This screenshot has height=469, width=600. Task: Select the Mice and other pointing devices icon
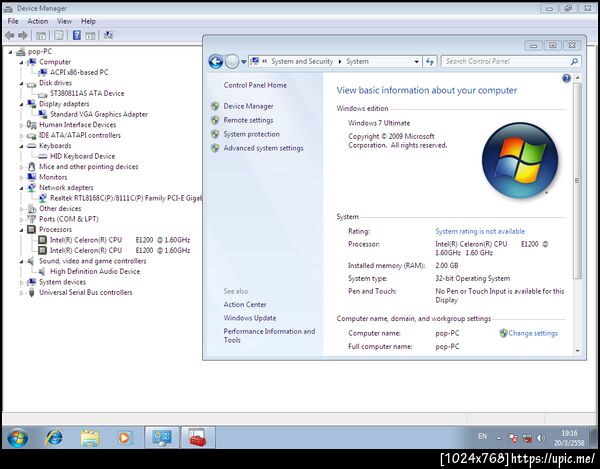pyautogui.click(x=31, y=167)
